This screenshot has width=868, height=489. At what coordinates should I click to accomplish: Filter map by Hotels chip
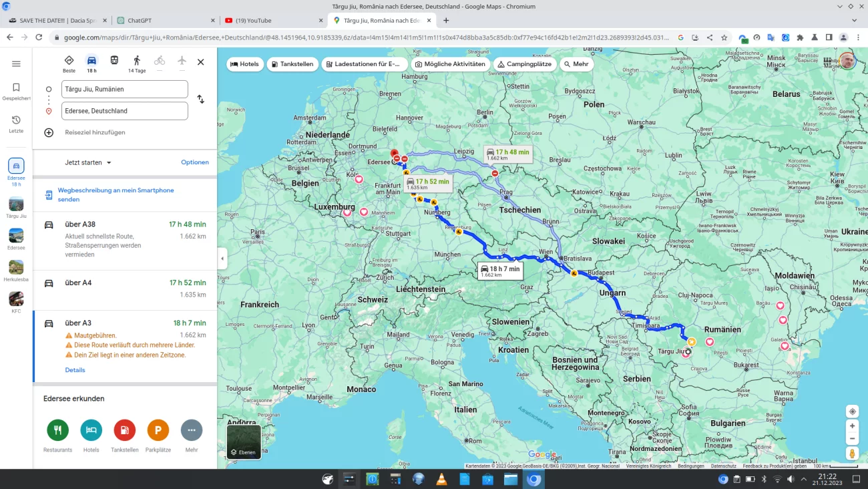tap(244, 64)
